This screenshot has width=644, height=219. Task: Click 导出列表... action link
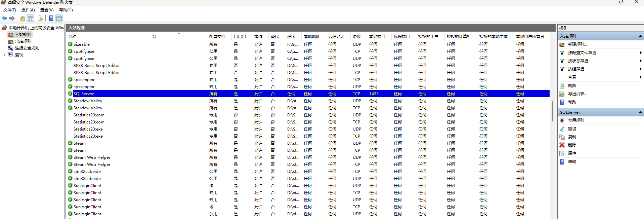point(577,94)
